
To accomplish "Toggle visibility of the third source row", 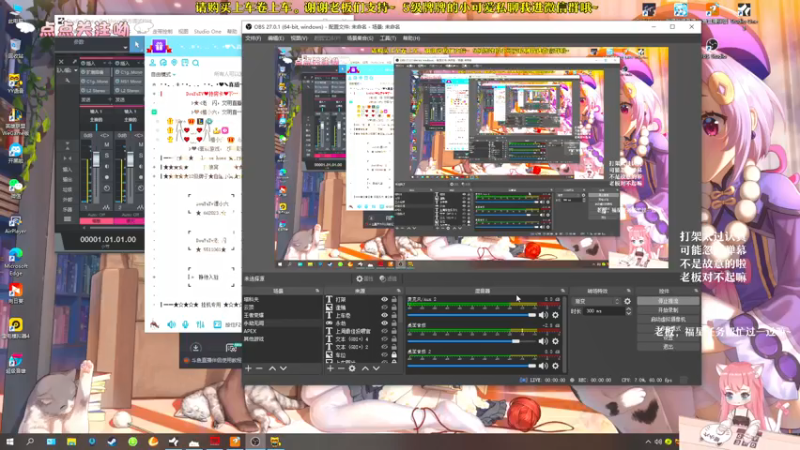I will 384,315.
